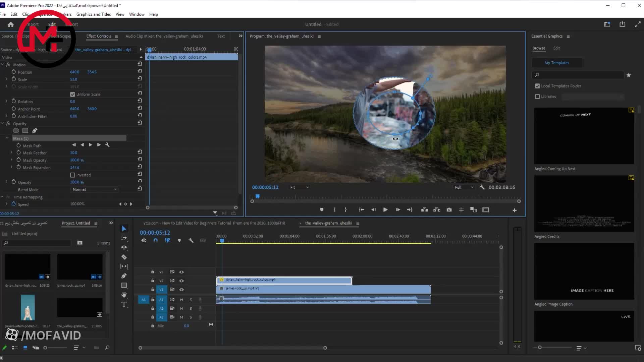Create an ellipse mask under Opacity
Image resolution: width=644 pixels, height=362 pixels.
click(x=16, y=131)
